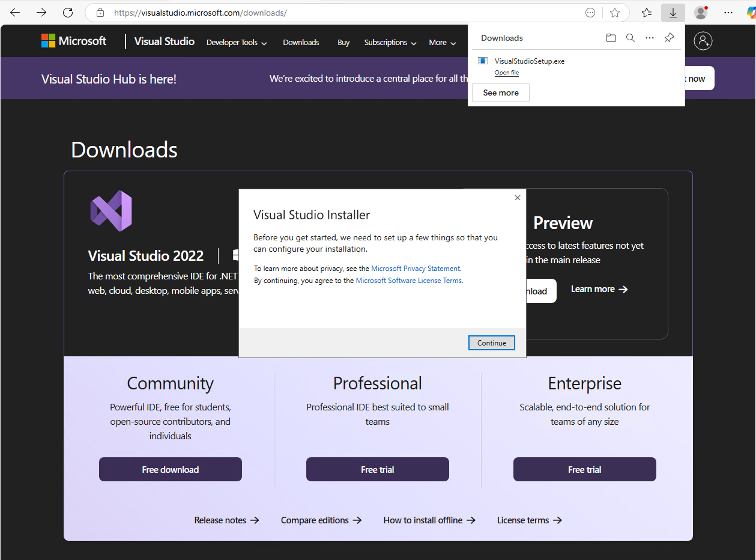Go to the Downloads nav item

[x=301, y=43]
